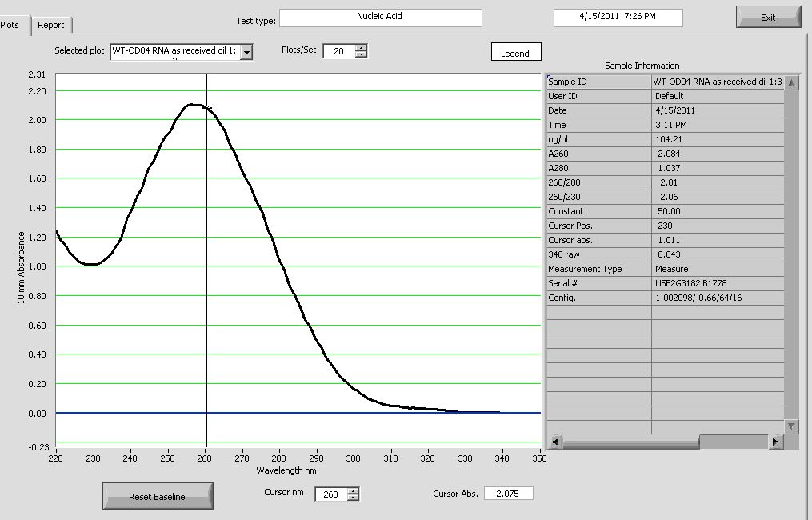Select the Plots tab
The image size is (812, 520).
tap(11, 25)
